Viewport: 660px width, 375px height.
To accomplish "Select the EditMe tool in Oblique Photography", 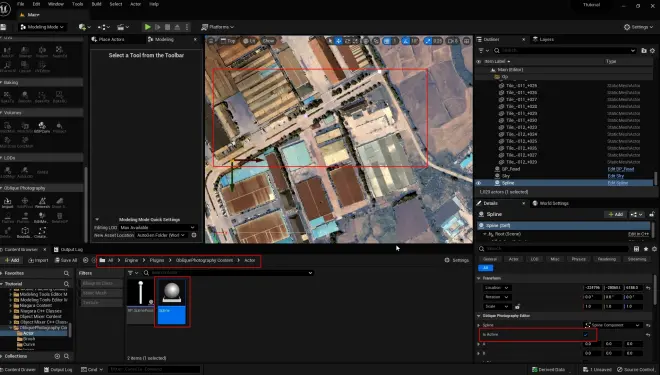I will 42,218.
